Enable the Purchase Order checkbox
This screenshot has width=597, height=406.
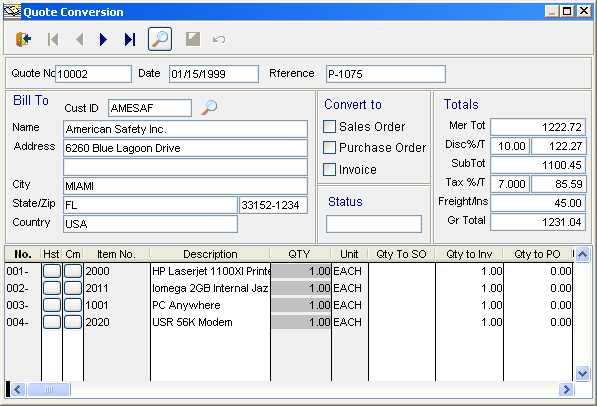click(329, 147)
